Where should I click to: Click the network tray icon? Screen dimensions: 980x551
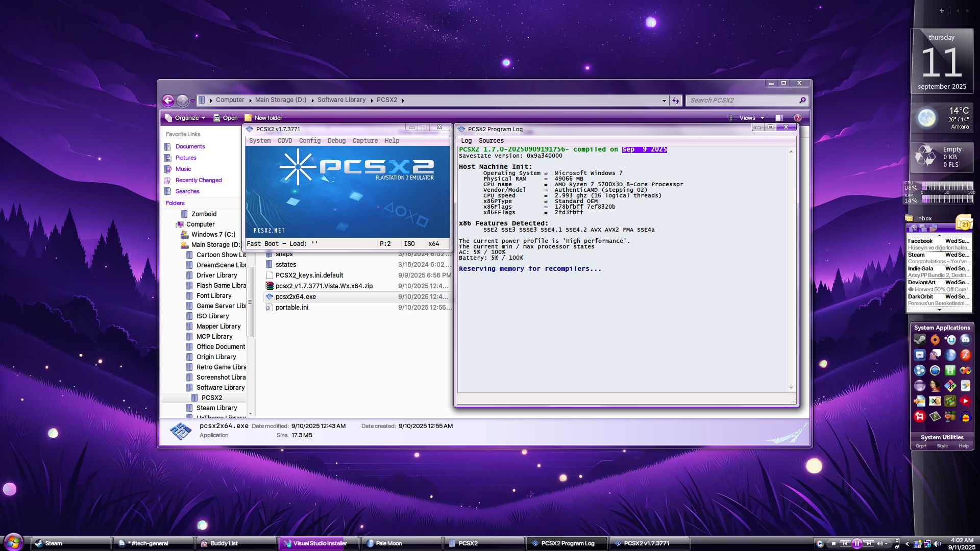(927, 544)
